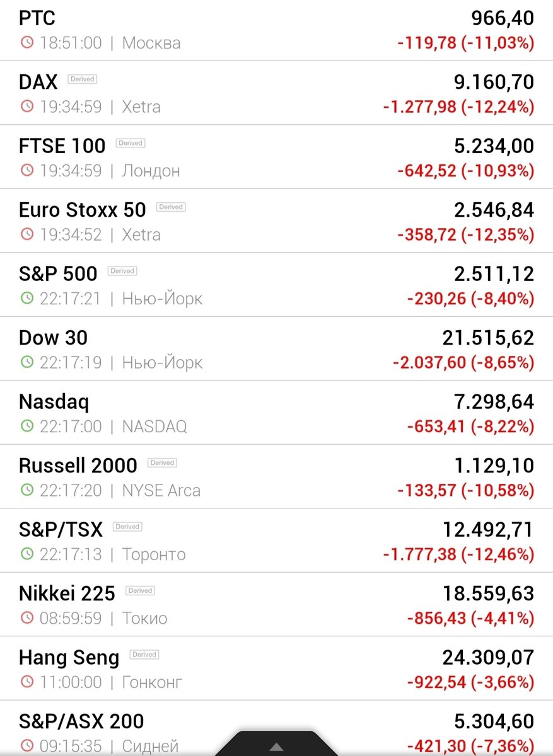Click the red clock icon beside PTC time

click(26, 43)
